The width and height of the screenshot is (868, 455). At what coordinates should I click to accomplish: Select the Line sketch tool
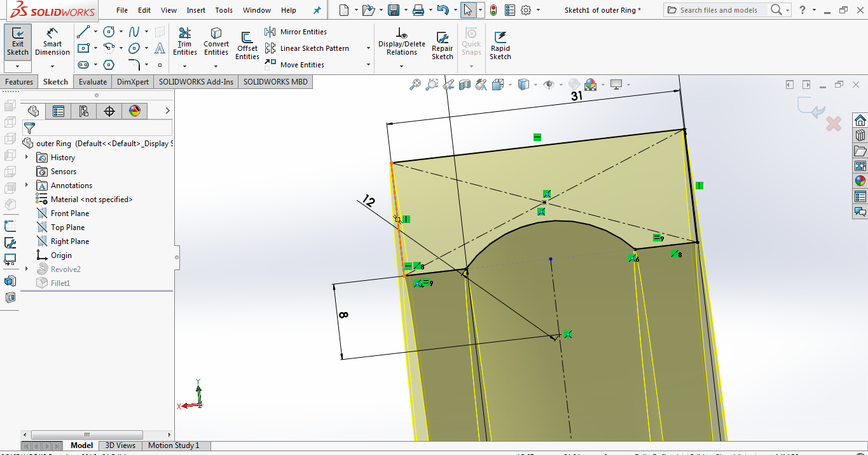point(83,32)
